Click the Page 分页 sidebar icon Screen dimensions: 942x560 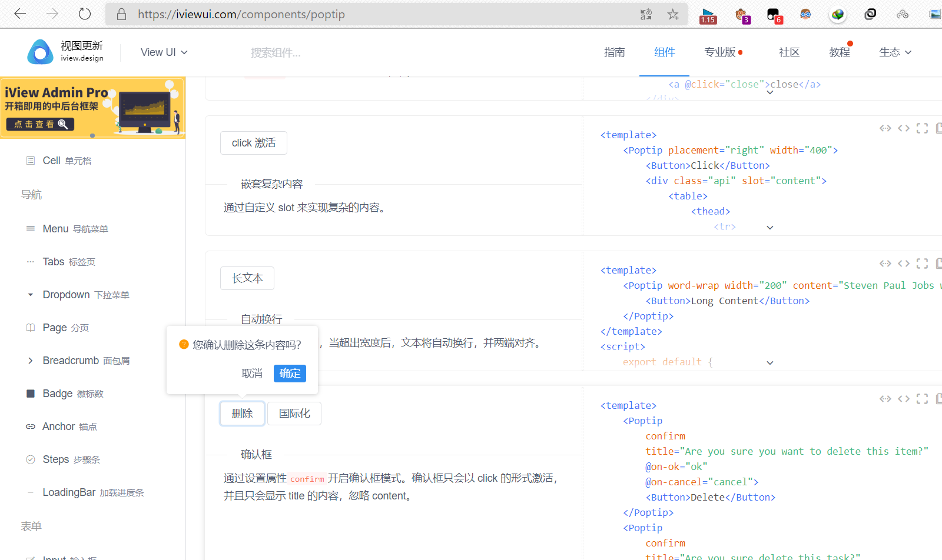point(31,328)
